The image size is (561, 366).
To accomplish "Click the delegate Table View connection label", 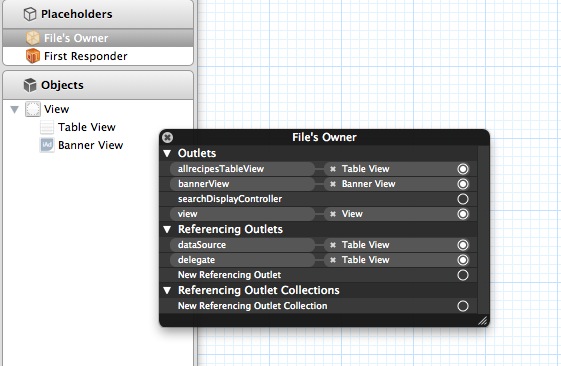I will 365,260.
